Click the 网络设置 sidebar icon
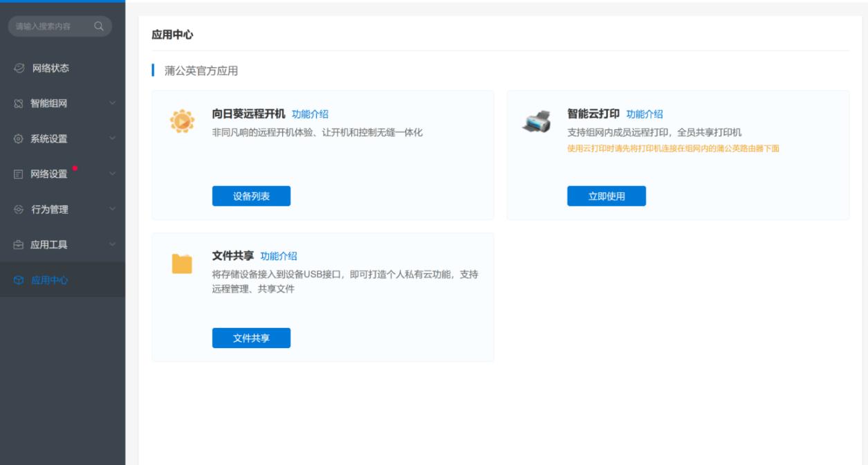The width and height of the screenshot is (868, 465). coord(17,172)
